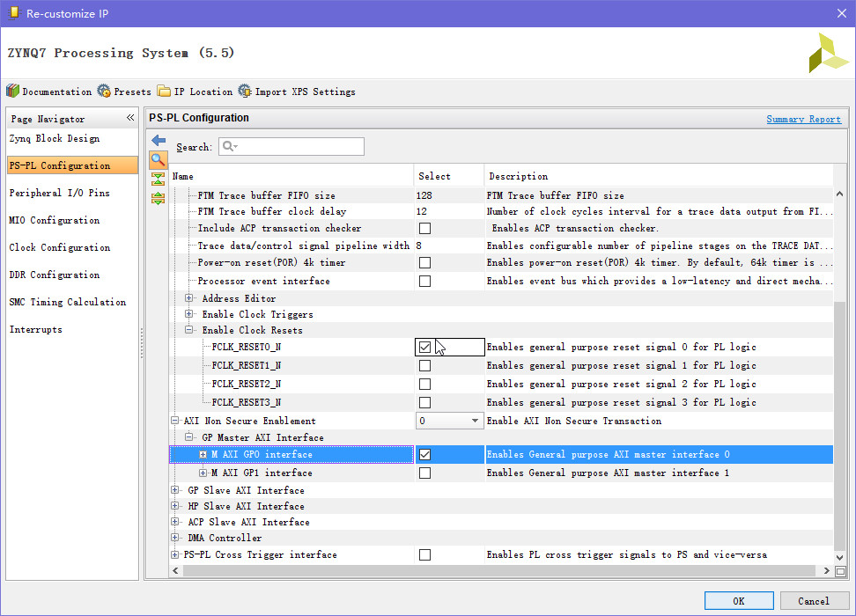
Task: Open Interrupts page
Action: [x=36, y=329]
